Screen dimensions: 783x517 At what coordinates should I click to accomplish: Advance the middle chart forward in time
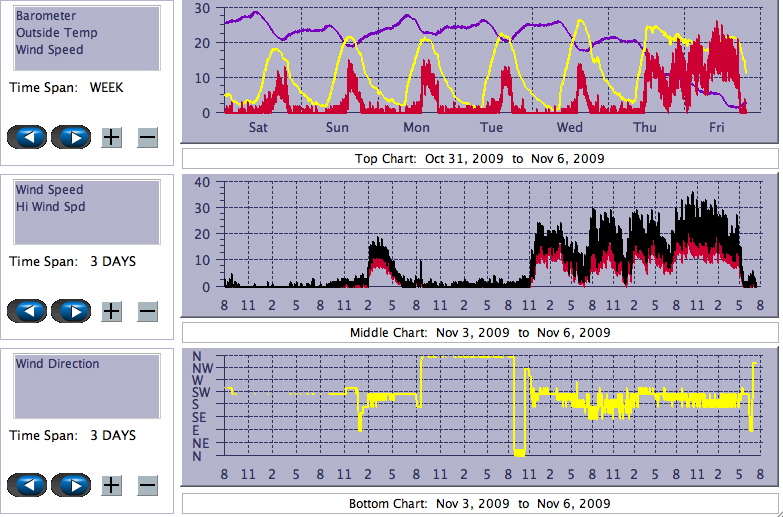(x=71, y=311)
